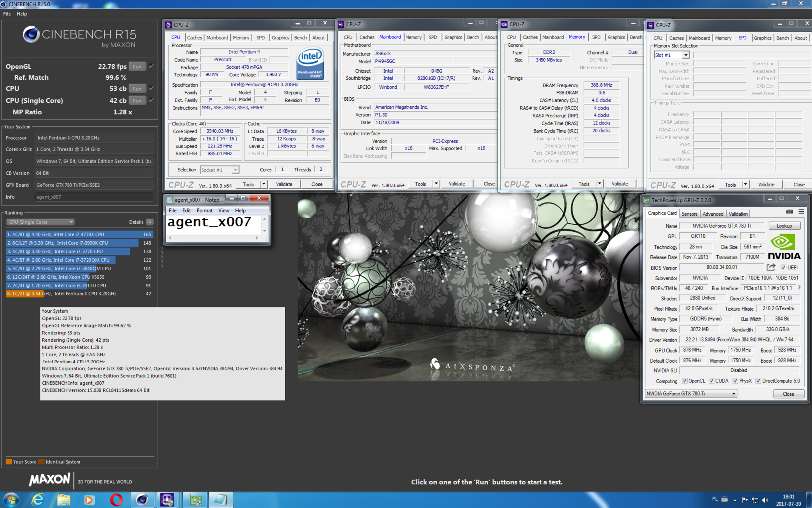Open Opera from the taskbar
This screenshot has width=812, height=508.
(x=116, y=500)
